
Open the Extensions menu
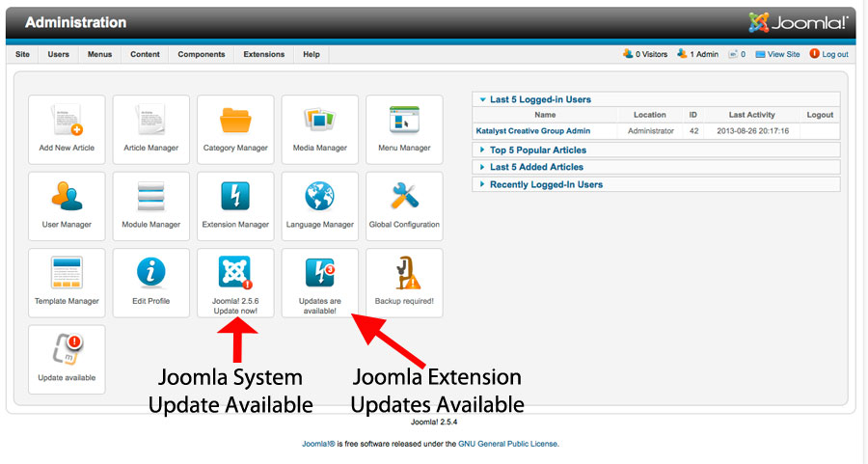[x=264, y=54]
